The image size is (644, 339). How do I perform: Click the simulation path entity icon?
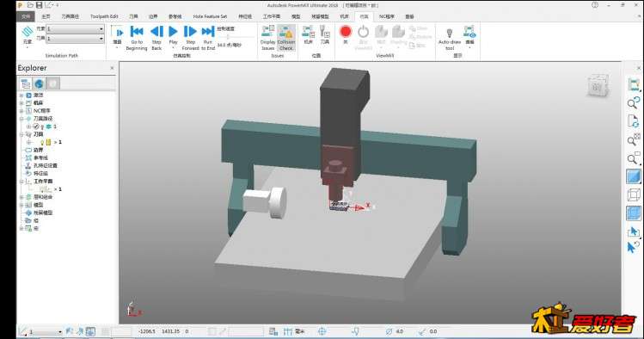click(x=28, y=32)
